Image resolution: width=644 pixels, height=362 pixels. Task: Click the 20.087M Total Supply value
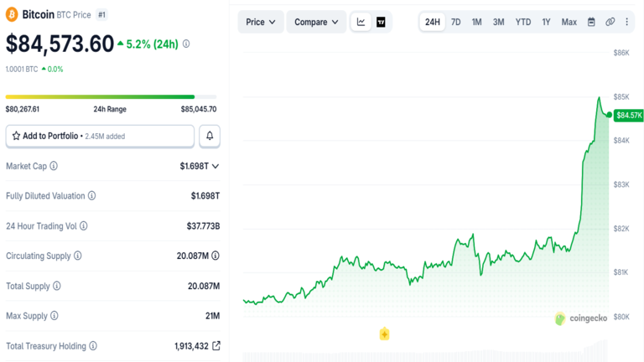tap(204, 286)
